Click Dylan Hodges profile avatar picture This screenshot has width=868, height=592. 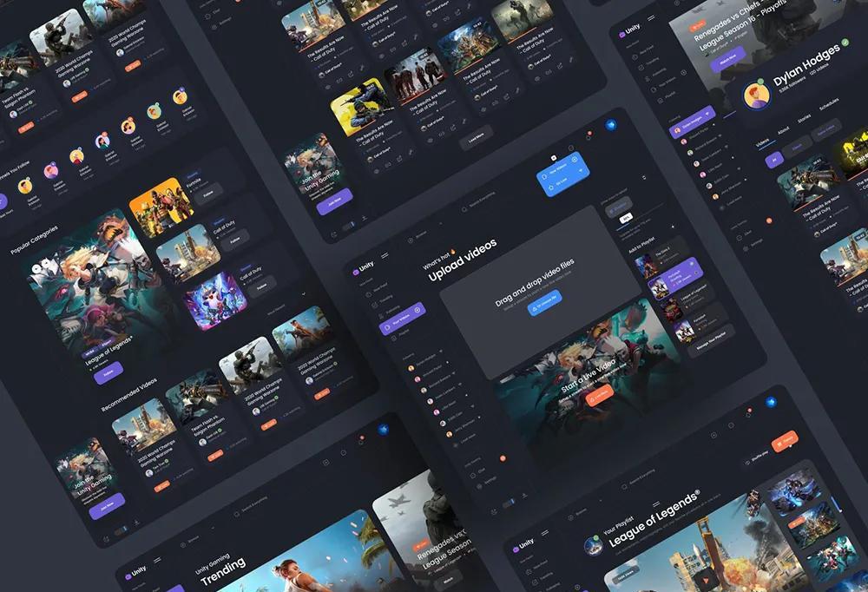click(757, 95)
